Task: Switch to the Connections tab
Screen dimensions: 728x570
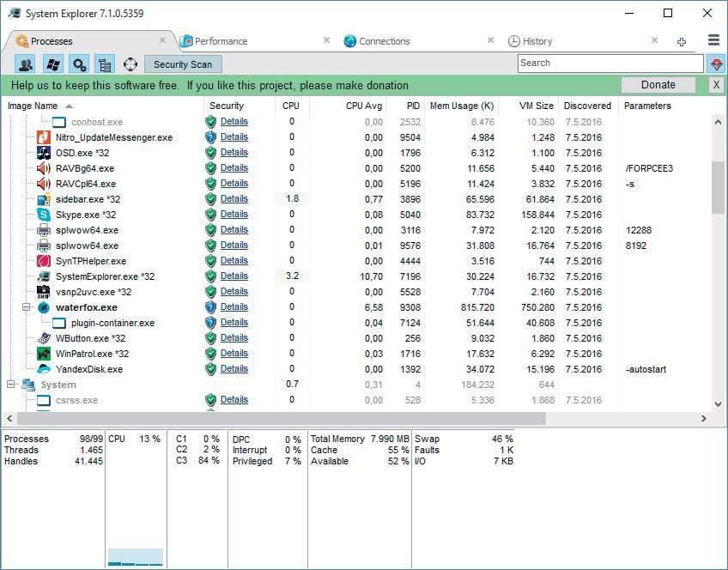Action: pos(385,41)
